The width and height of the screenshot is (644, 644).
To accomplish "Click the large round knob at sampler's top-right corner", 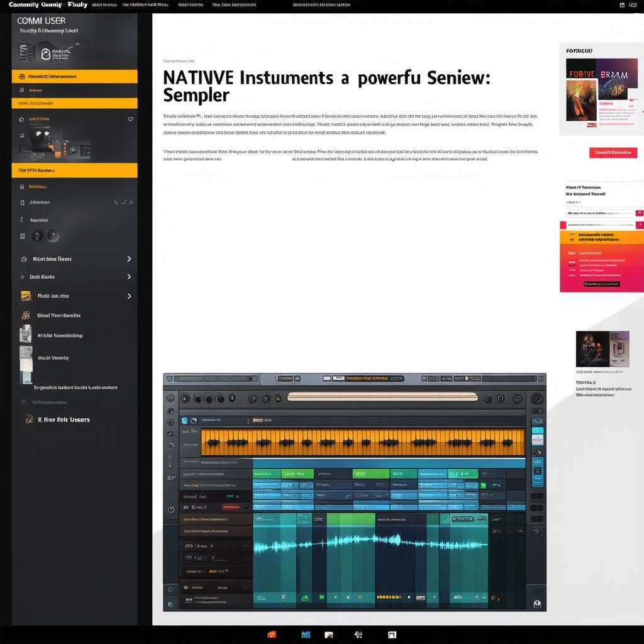I will click(x=536, y=399).
